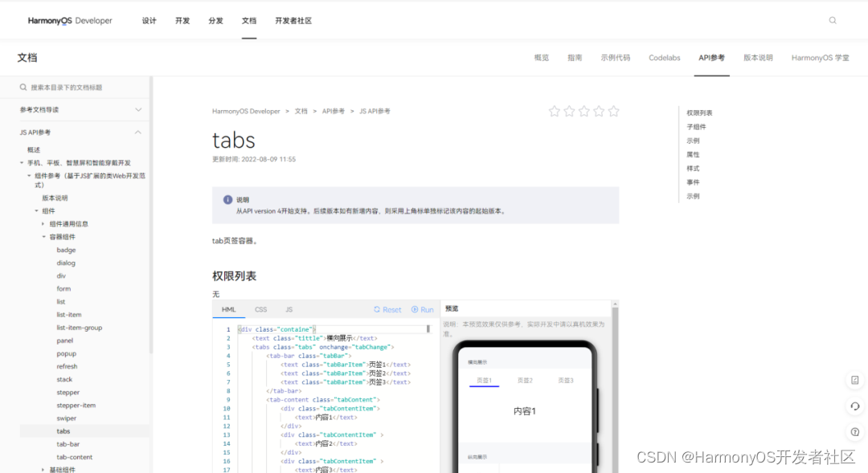Open the HarmonyOS 学堂 tab
868x473 pixels.
click(820, 58)
